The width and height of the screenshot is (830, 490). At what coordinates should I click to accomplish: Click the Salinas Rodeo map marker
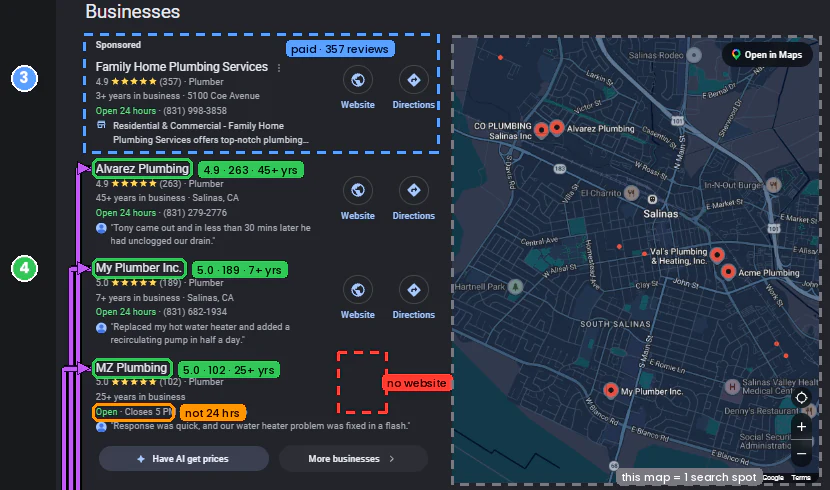pos(694,55)
